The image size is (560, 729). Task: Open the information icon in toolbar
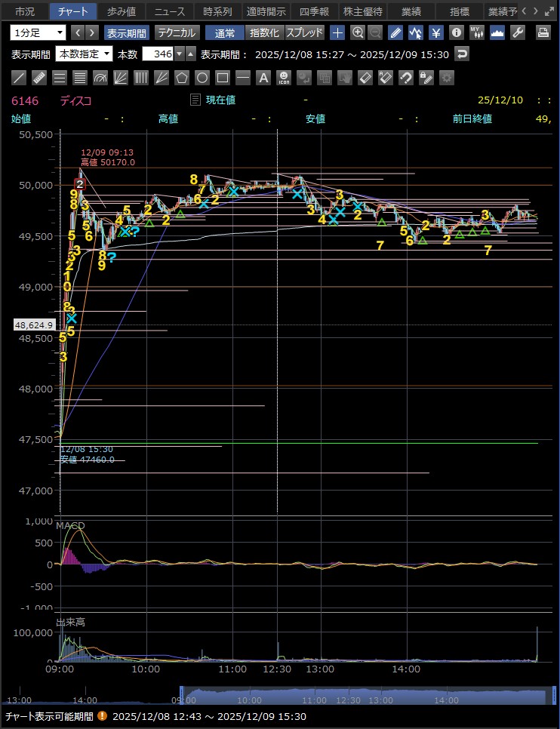(456, 32)
